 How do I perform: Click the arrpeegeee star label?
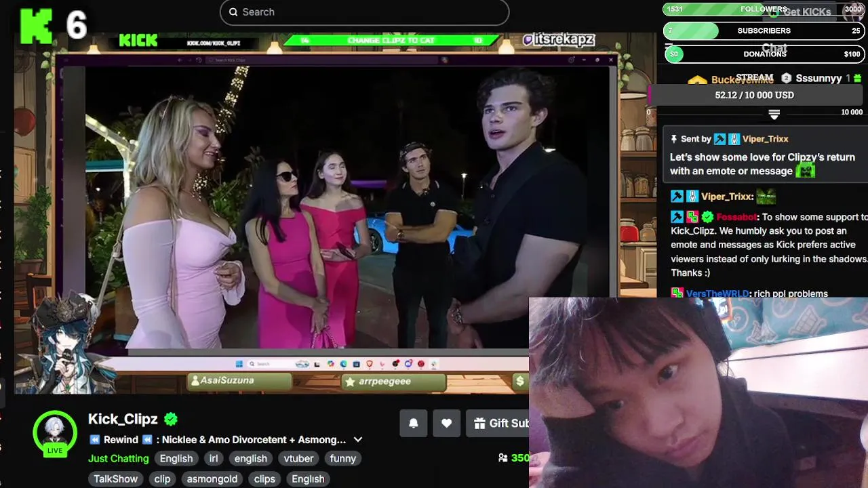[x=394, y=382]
